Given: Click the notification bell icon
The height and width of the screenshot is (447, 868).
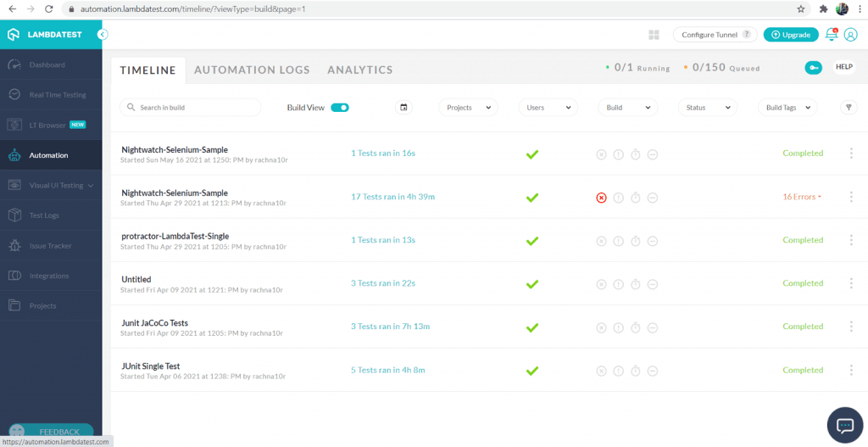Looking at the screenshot, I should pyautogui.click(x=832, y=35).
